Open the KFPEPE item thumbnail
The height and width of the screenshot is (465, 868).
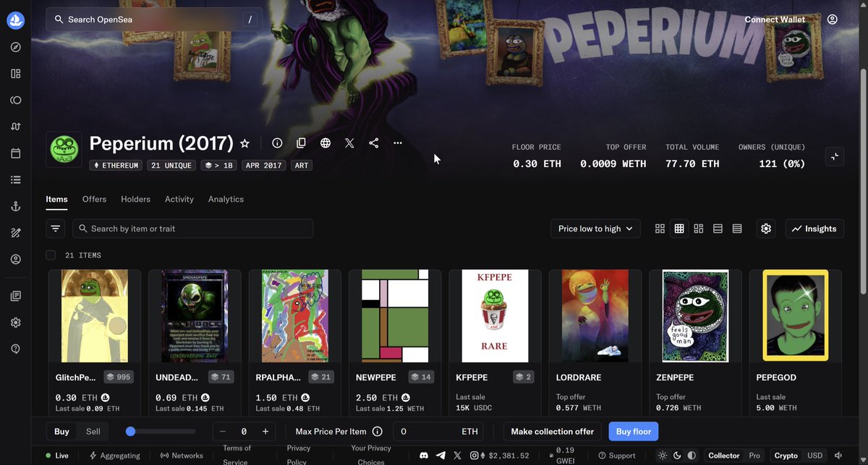tap(495, 316)
